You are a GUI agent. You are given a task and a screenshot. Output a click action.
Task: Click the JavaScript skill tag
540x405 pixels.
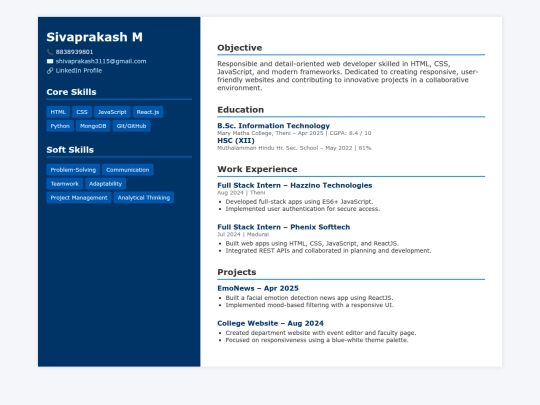[x=112, y=112]
